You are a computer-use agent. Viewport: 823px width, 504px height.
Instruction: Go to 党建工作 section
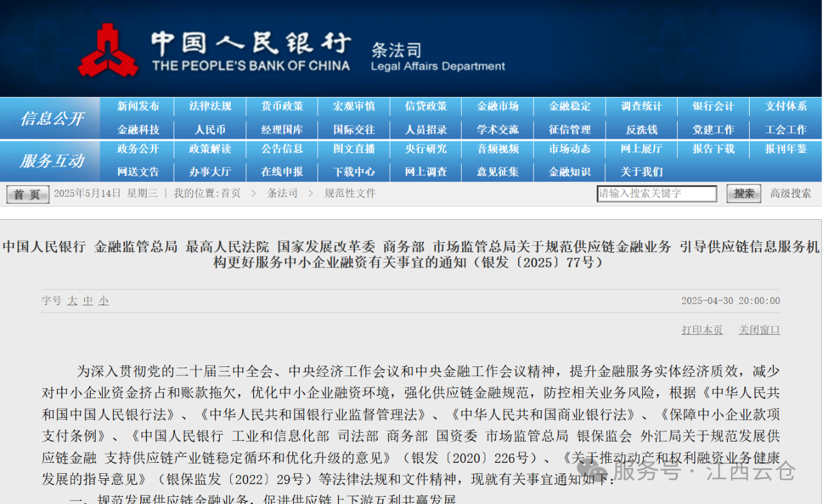(714, 129)
